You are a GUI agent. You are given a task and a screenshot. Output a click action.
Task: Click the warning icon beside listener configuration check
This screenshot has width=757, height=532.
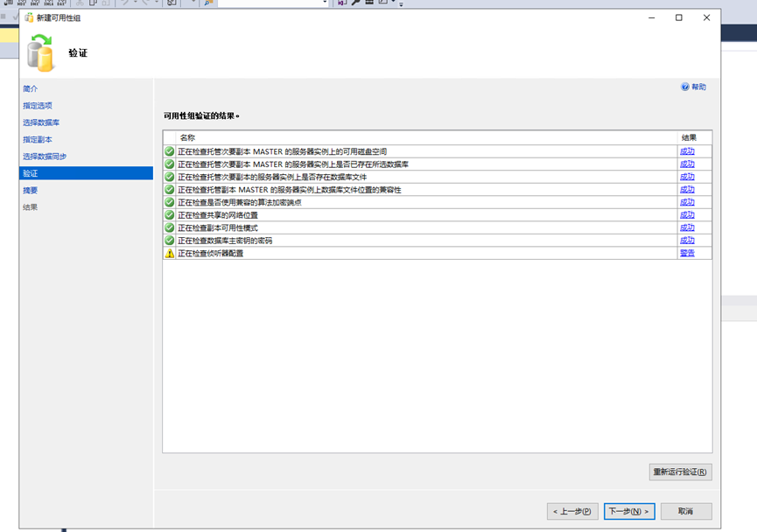click(170, 253)
